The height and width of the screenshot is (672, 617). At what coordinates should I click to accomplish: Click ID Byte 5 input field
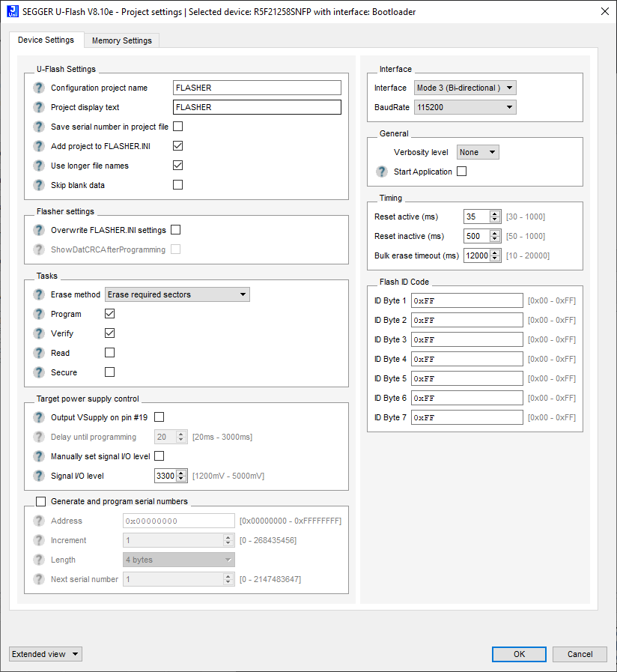467,379
